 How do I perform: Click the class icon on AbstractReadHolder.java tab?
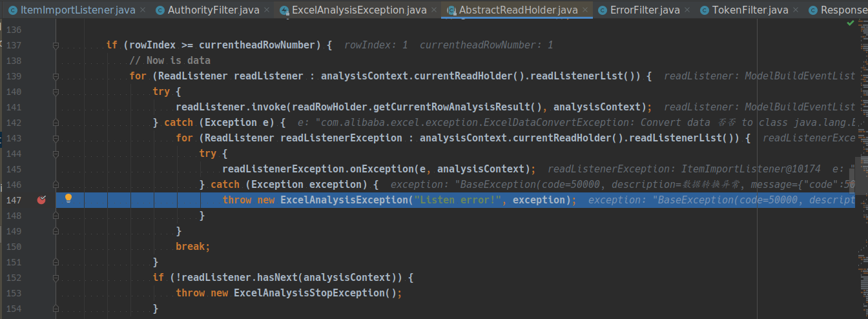coord(451,10)
